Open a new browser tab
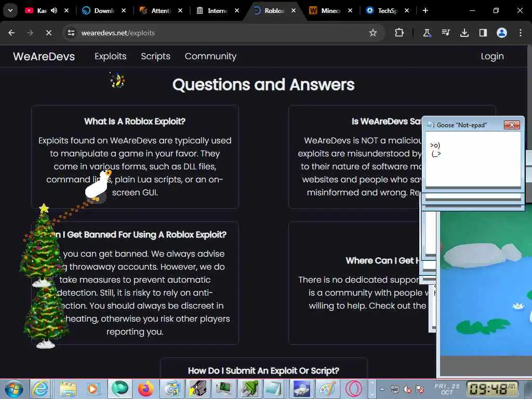 pyautogui.click(x=425, y=10)
